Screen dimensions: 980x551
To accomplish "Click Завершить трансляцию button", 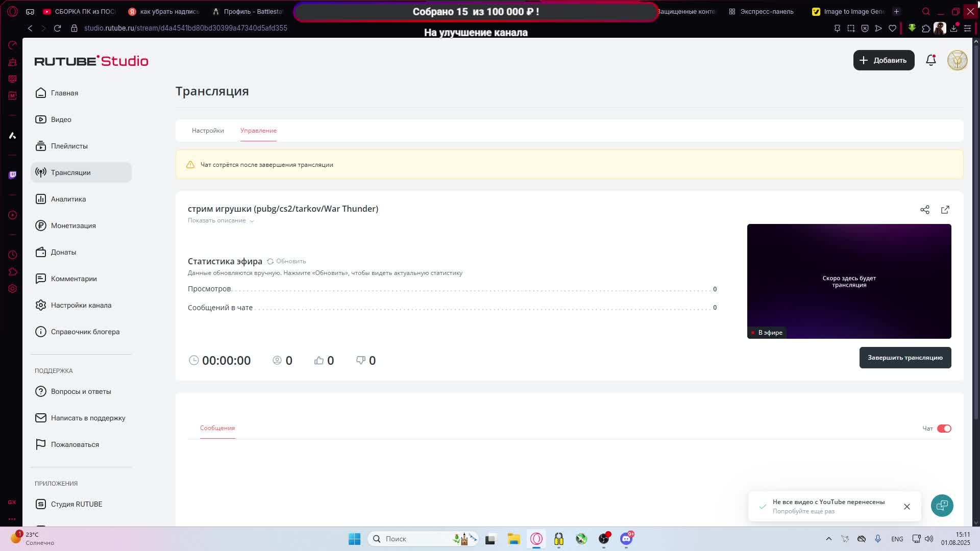I will 904,358.
